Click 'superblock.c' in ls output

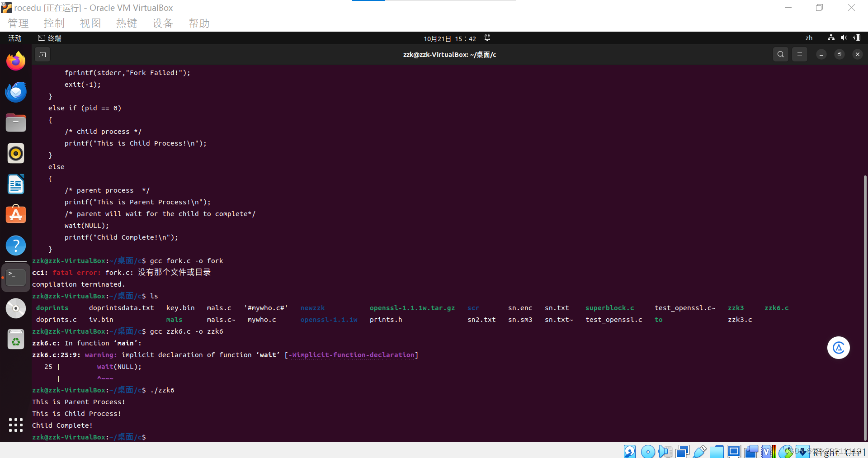click(x=609, y=308)
